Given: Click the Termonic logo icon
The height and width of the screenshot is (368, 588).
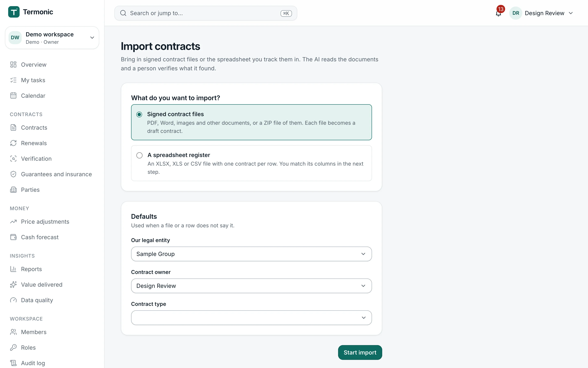Looking at the screenshot, I should click(x=14, y=12).
